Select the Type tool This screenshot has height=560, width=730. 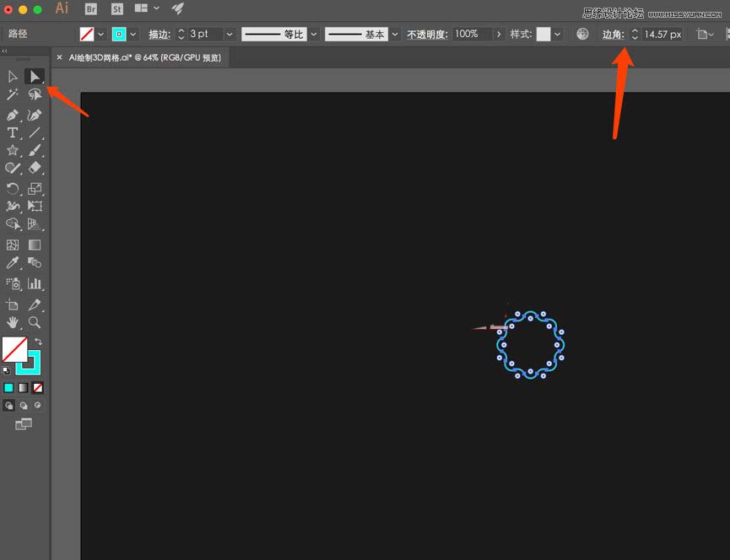pyautogui.click(x=13, y=132)
